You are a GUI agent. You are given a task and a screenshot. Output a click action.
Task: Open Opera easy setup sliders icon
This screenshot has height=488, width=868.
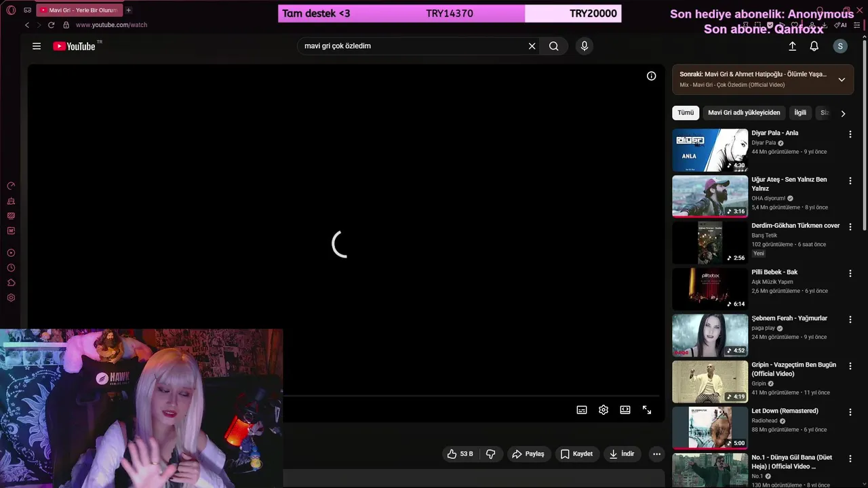[857, 25]
